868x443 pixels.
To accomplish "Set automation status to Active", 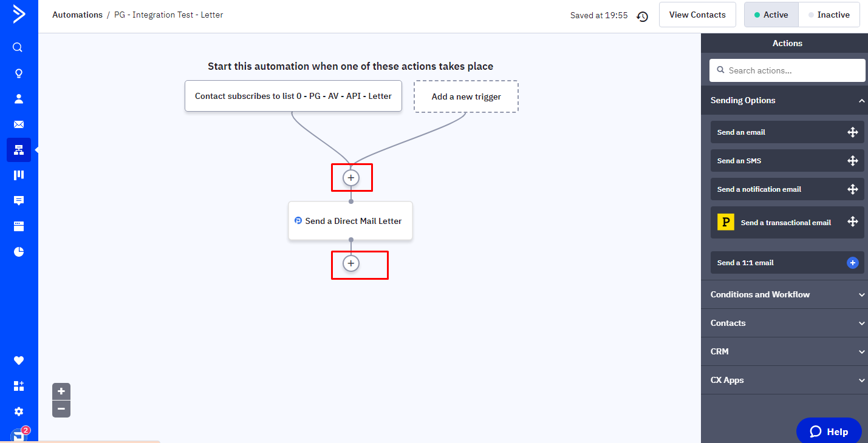I will [771, 15].
